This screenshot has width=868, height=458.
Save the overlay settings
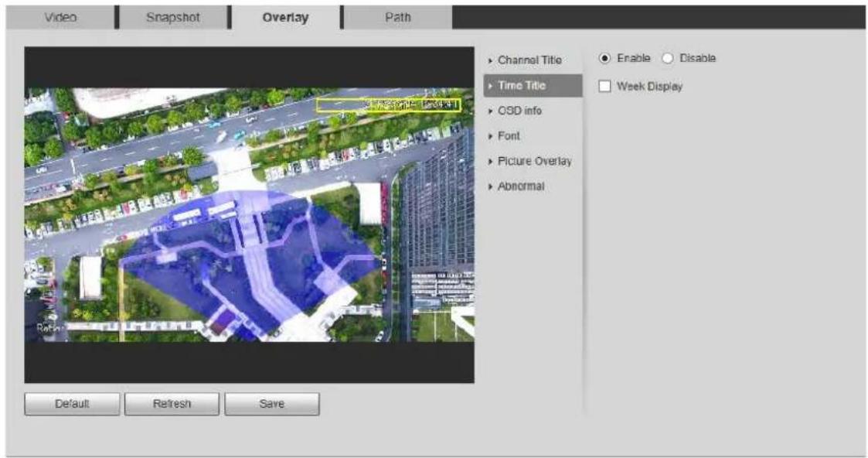272,405
